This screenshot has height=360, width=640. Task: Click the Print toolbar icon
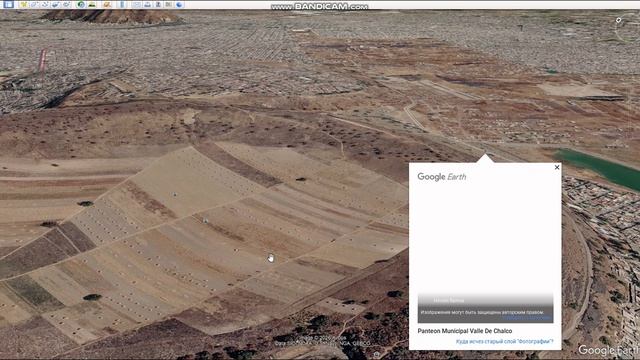(147, 4)
